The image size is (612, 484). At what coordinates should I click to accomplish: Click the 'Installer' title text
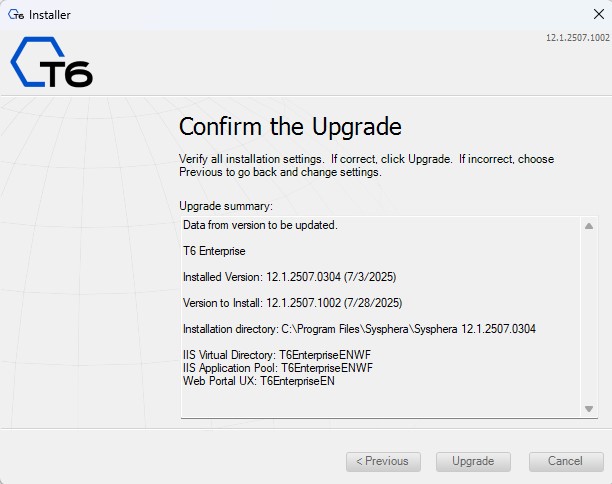click(x=50, y=15)
